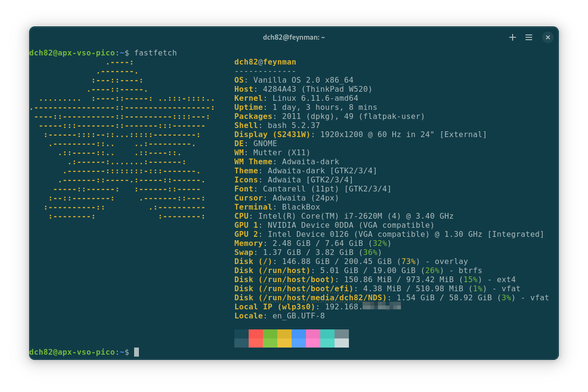
Task: Click the 'Kernel: Linux 6.11.6-amd64' line
Action: point(296,98)
